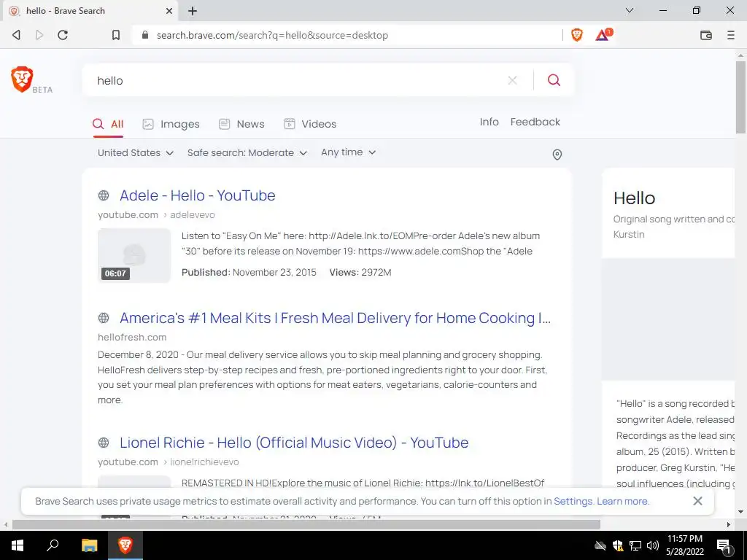The width and height of the screenshot is (747, 560).
Task: Switch to the Videos tab
Action: (x=310, y=124)
